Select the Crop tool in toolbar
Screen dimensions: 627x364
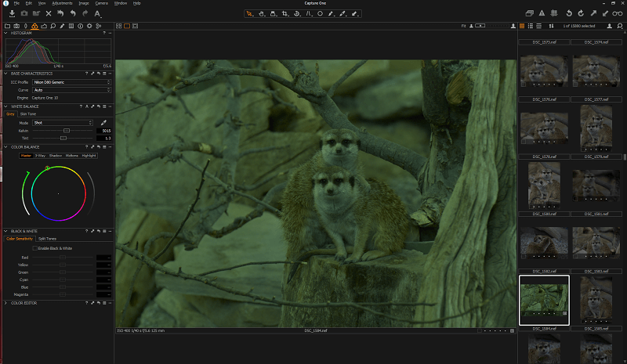coord(284,13)
